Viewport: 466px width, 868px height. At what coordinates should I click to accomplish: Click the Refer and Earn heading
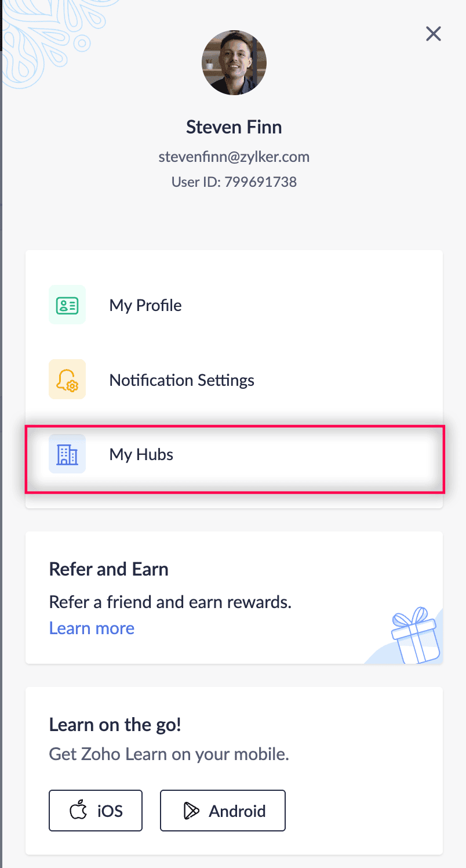tap(109, 569)
